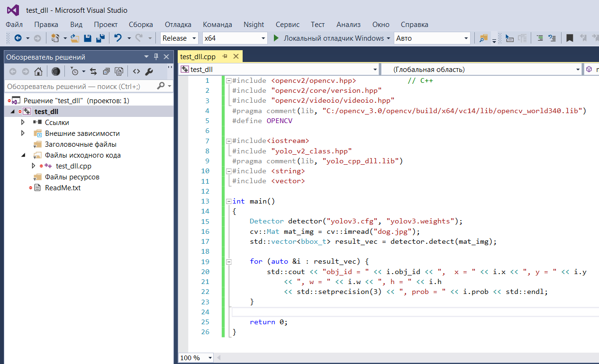This screenshot has width=599, height=364.
Task: Open Properties with the wrench icon
Action: [148, 71]
